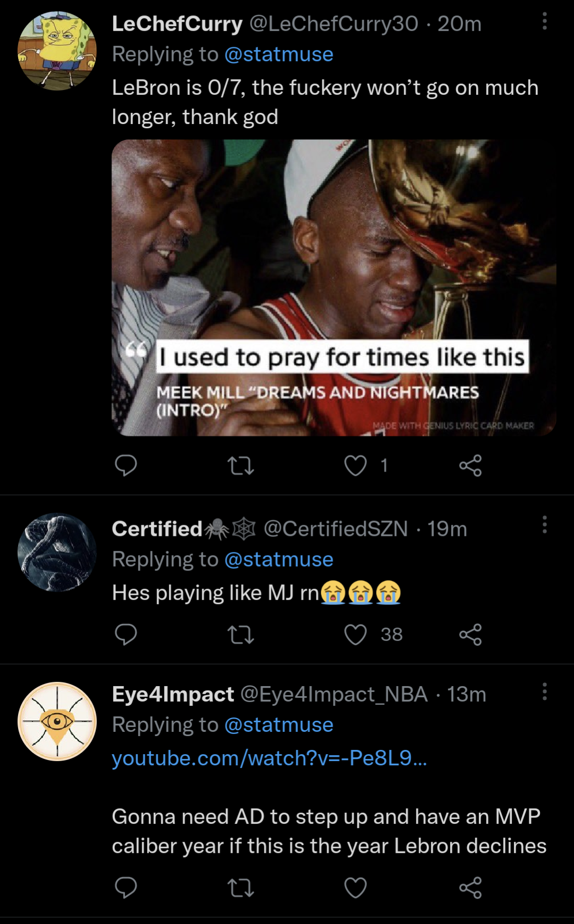This screenshot has height=924, width=574.
Task: Reply to LeChefCurry's tweet
Action: coord(126,466)
